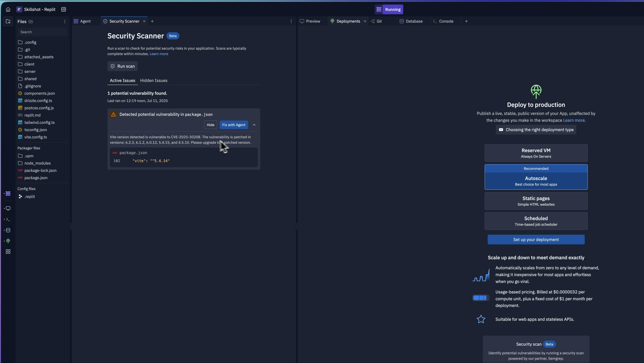The height and width of the screenshot is (363, 644).
Task: Open the Files panel three-dot menu
Action: [x=65, y=22]
